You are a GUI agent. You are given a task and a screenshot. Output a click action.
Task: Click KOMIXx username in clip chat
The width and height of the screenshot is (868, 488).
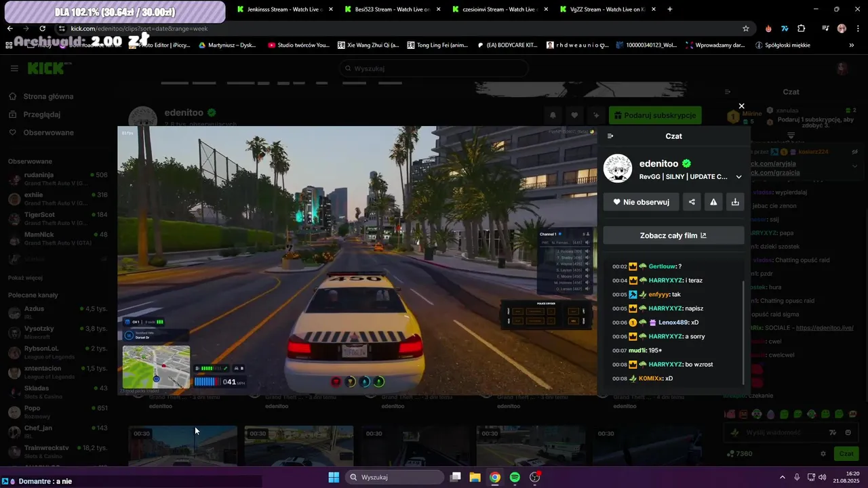650,378
